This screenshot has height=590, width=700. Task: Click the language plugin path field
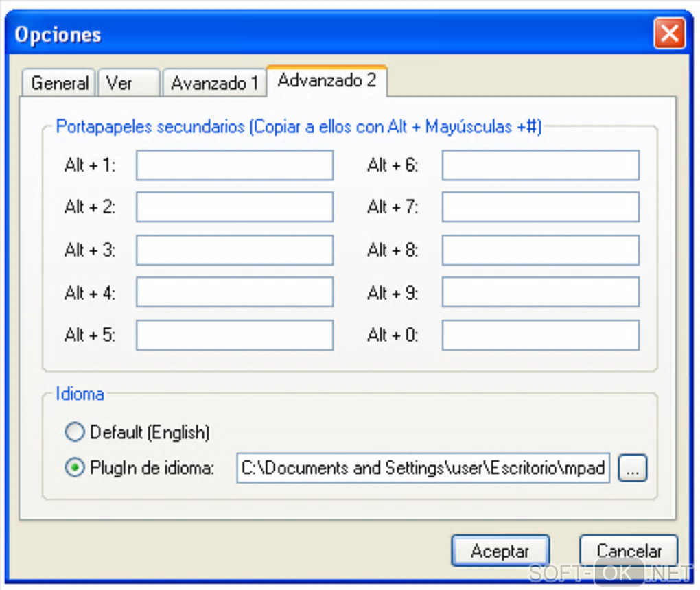click(423, 469)
